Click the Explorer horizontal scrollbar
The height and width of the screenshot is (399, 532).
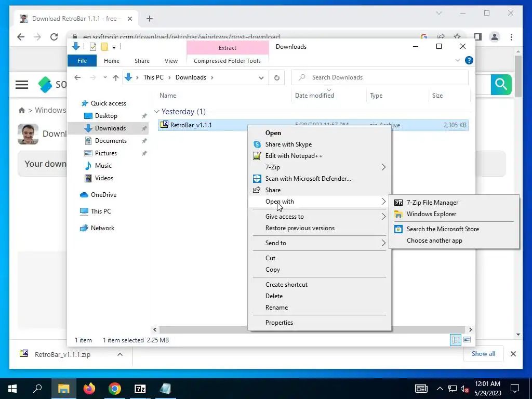click(x=312, y=329)
